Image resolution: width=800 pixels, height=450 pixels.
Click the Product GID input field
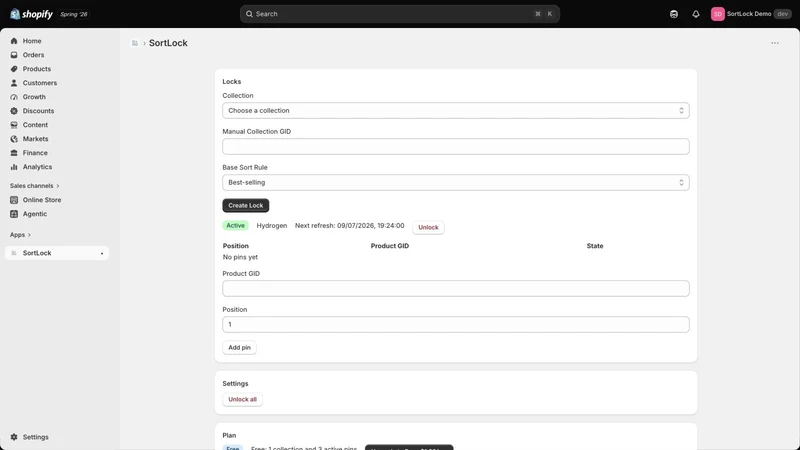[x=456, y=288]
